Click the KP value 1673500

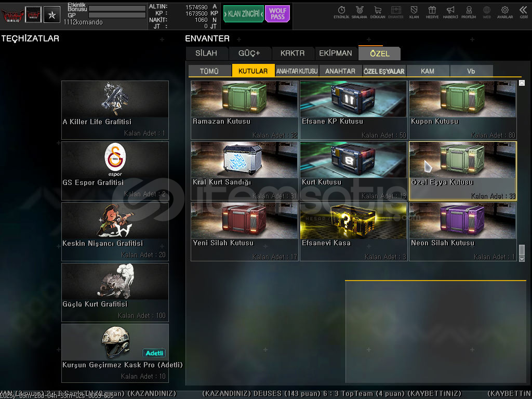pos(196,14)
